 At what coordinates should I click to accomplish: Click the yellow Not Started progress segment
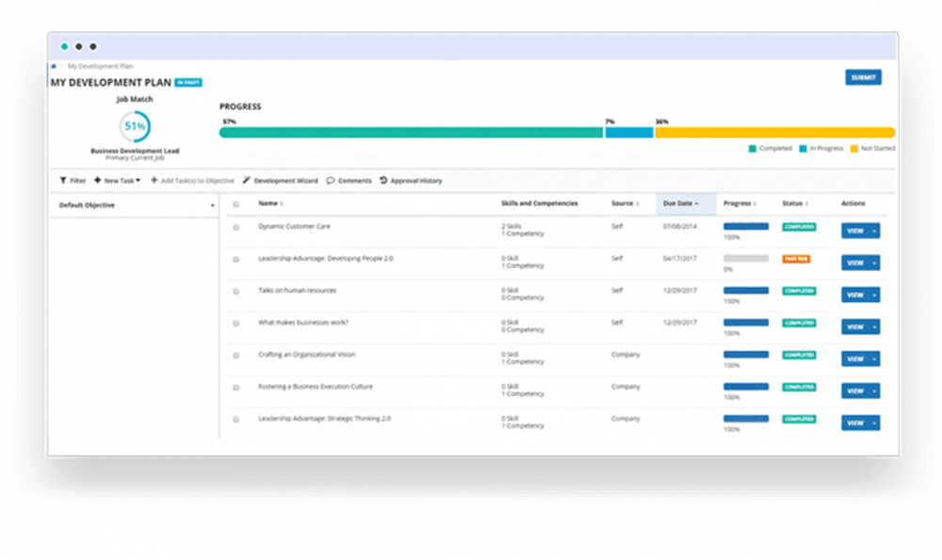773,133
